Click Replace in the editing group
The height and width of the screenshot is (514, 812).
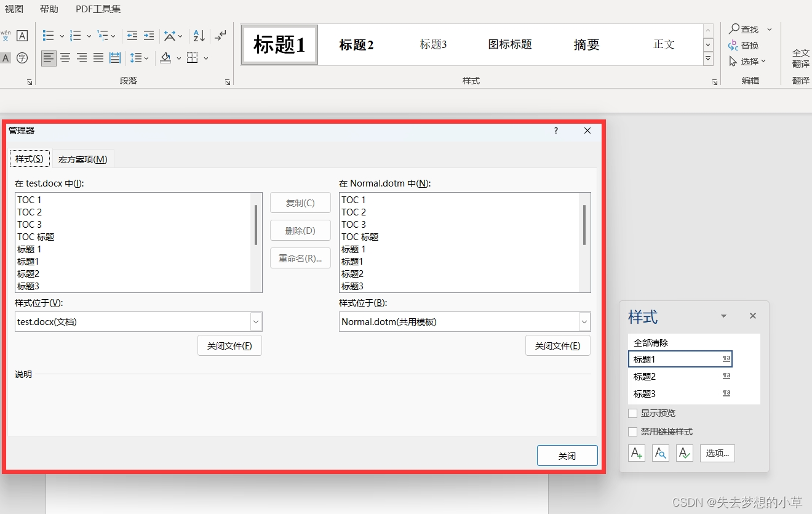(x=743, y=46)
